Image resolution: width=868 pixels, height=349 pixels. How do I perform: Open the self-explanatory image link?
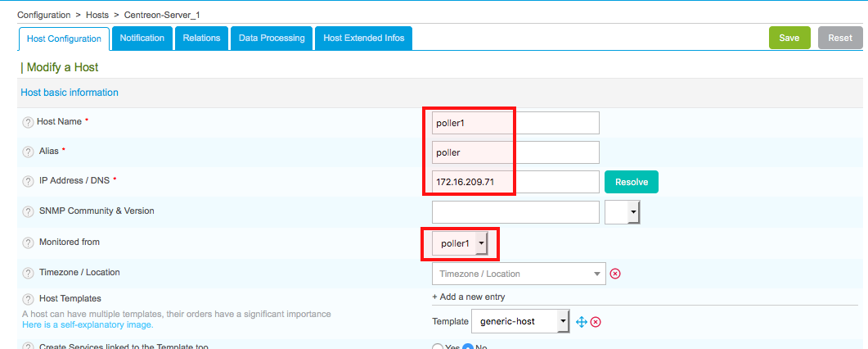[88, 324]
